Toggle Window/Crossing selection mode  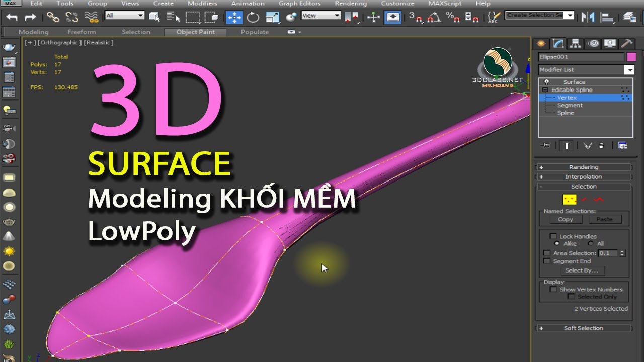(x=211, y=17)
